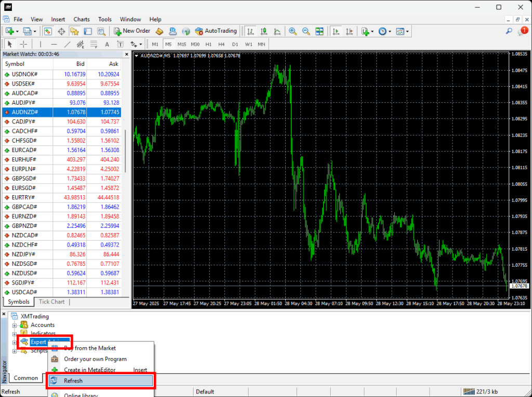Image resolution: width=532 pixels, height=397 pixels.
Task: Click the New Order button
Action: tap(132, 31)
